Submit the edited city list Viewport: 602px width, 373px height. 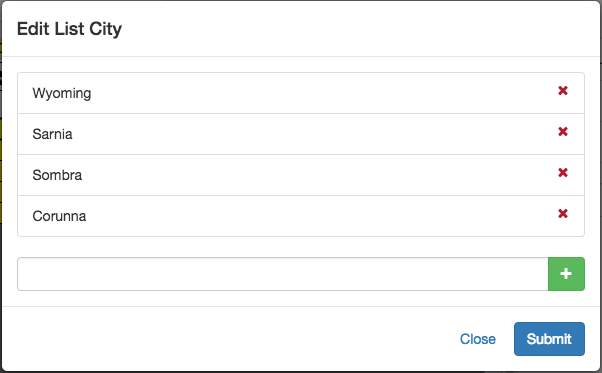pos(549,339)
